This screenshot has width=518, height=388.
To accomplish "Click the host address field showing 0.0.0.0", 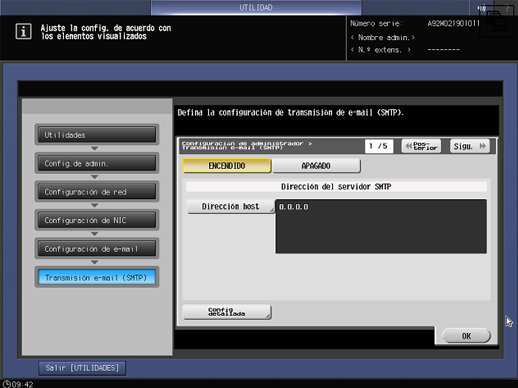I will (381, 226).
